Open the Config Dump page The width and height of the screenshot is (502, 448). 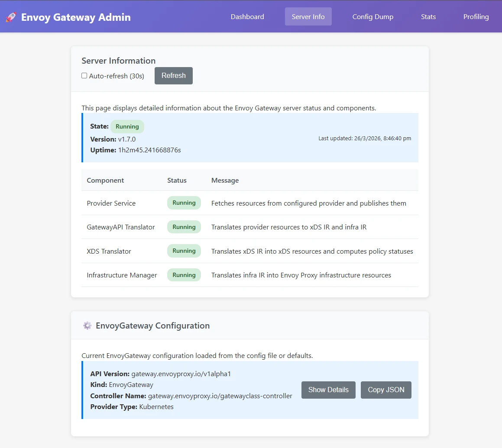[x=373, y=16]
